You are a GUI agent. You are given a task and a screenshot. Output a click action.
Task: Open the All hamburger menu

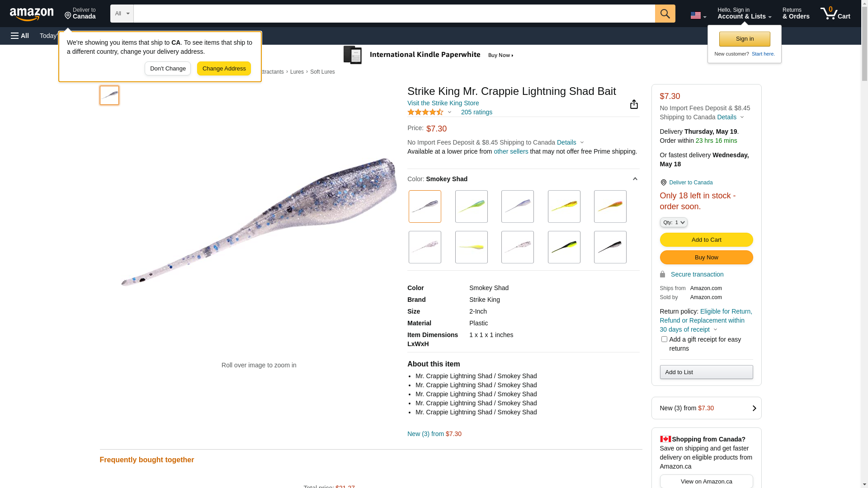(x=20, y=36)
